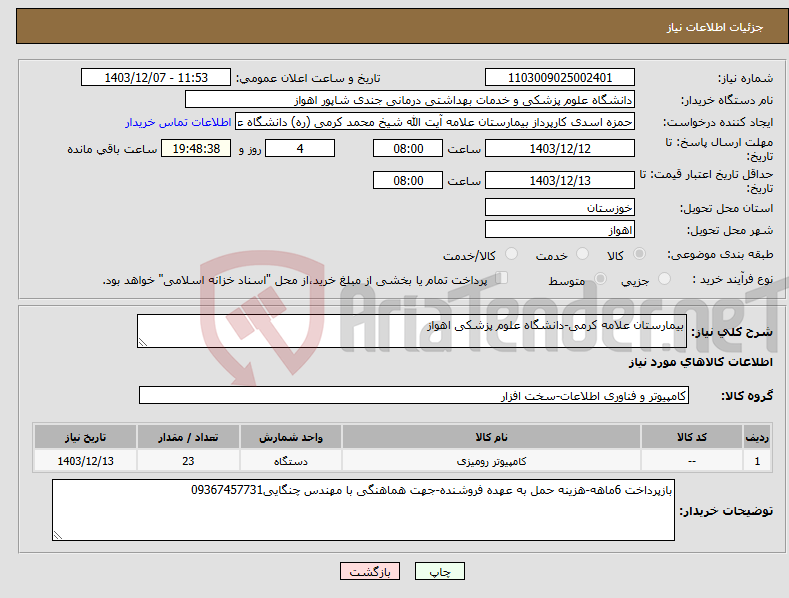Click the remaining days field showing 4

300,148
